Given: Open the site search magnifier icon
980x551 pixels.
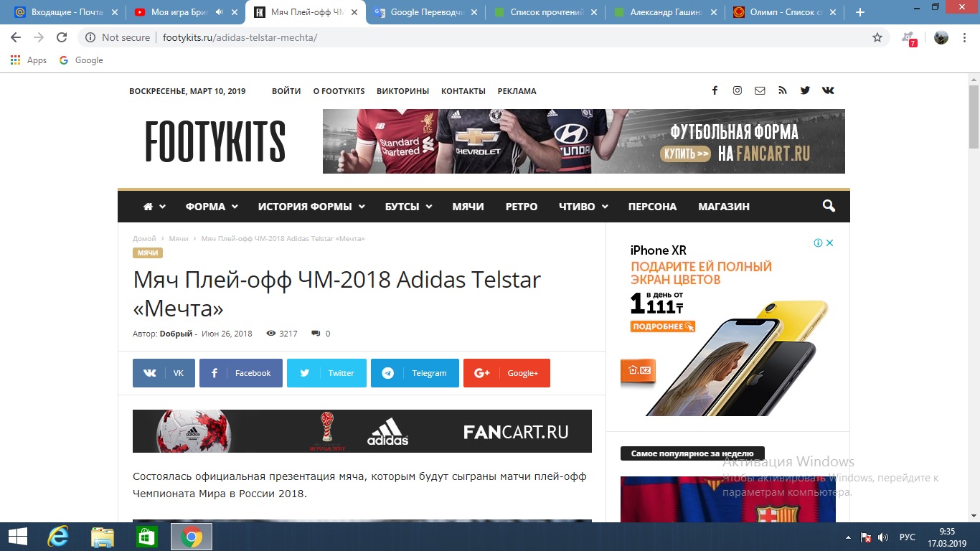Looking at the screenshot, I should coord(829,206).
